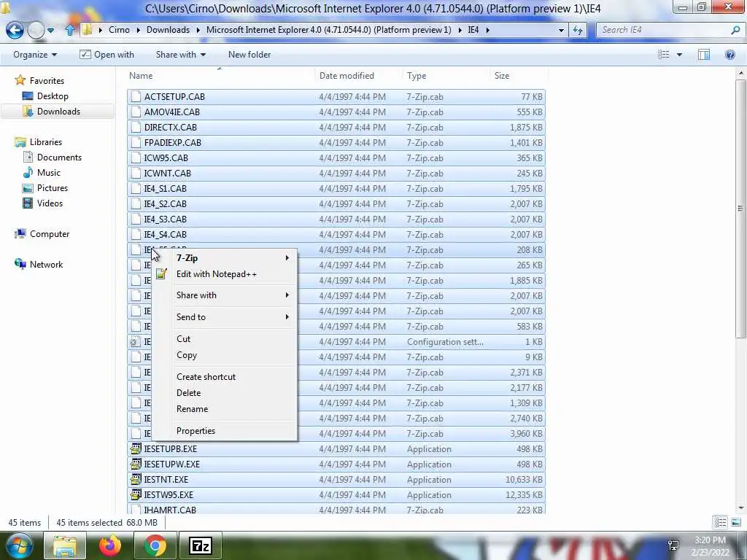Go back using the Back arrow button
Screen dimensions: 747x560
click(15, 30)
